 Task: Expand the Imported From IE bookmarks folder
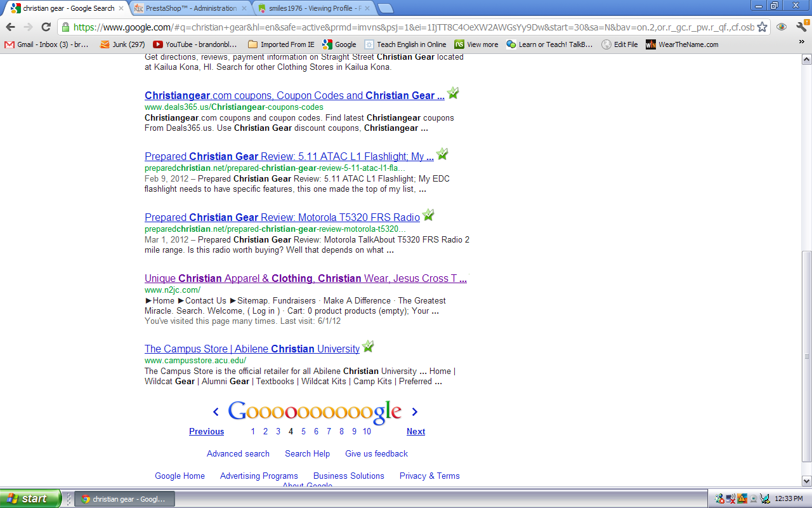[x=281, y=44]
